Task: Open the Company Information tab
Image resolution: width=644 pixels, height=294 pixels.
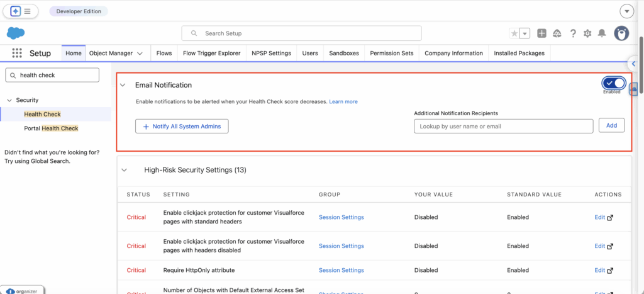Action: coord(454,53)
